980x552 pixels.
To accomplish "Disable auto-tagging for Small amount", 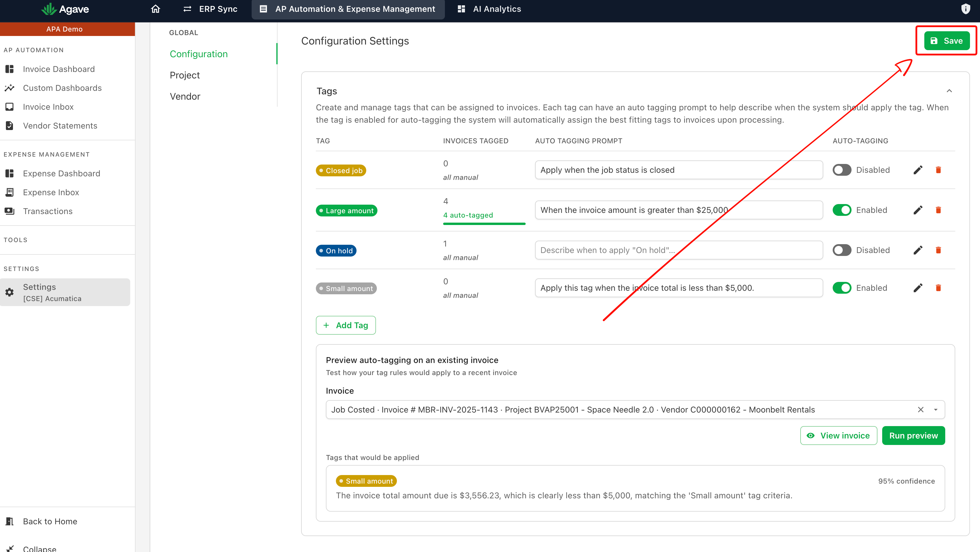I will [842, 288].
